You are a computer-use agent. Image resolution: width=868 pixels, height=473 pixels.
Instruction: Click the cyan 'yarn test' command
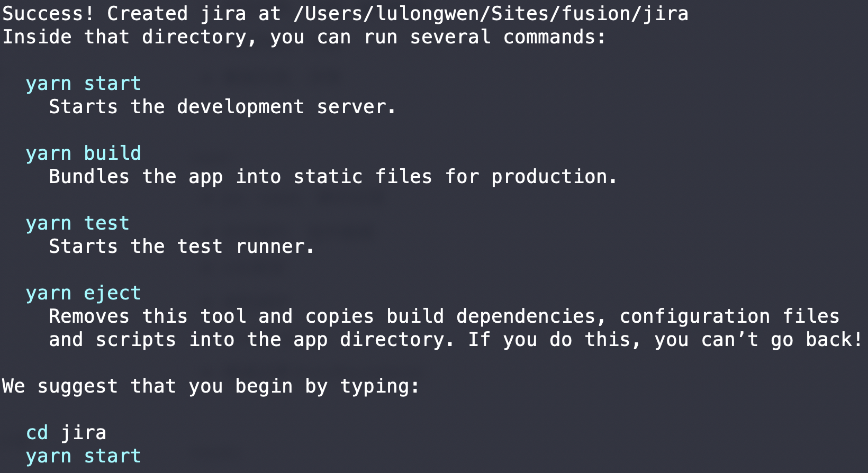point(78,223)
